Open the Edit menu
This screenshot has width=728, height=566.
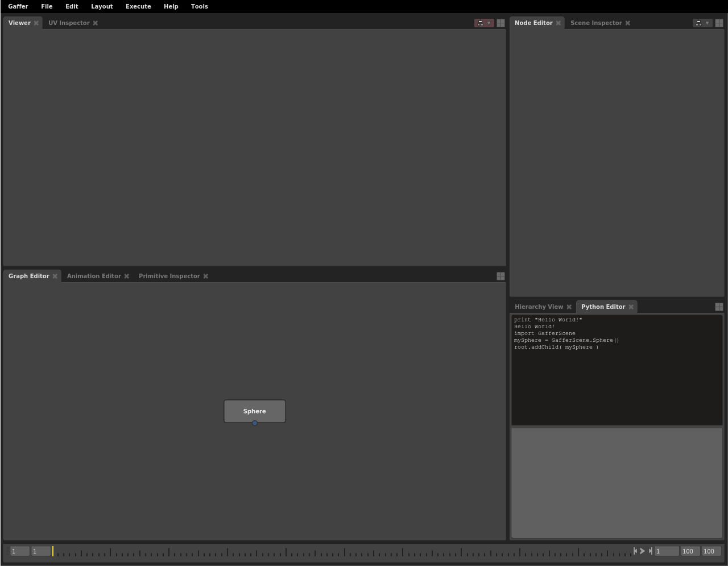pos(72,7)
